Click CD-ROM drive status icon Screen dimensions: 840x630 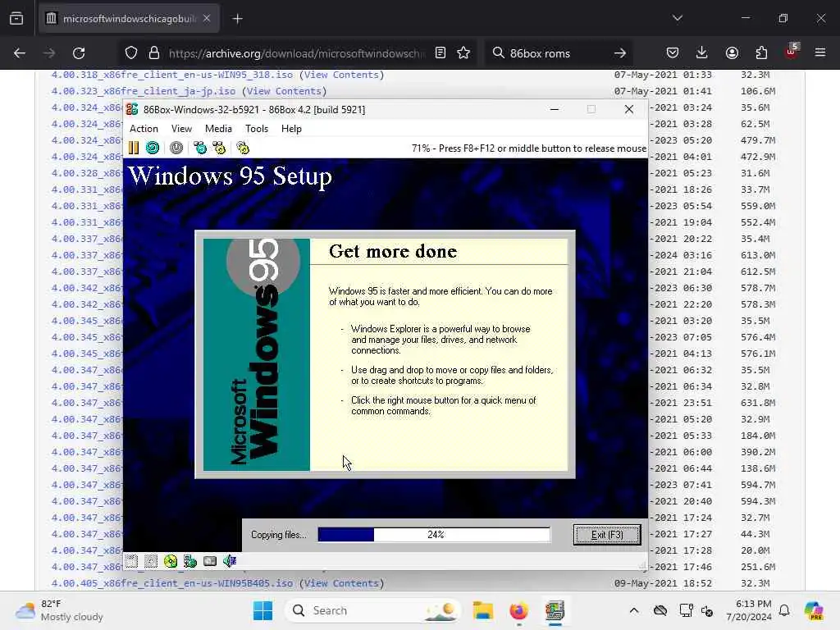click(171, 561)
